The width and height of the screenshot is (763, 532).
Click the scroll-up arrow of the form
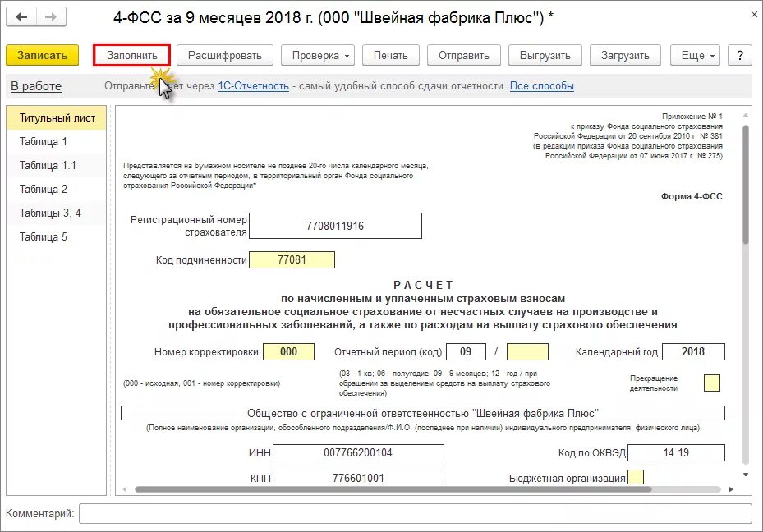pos(746,115)
